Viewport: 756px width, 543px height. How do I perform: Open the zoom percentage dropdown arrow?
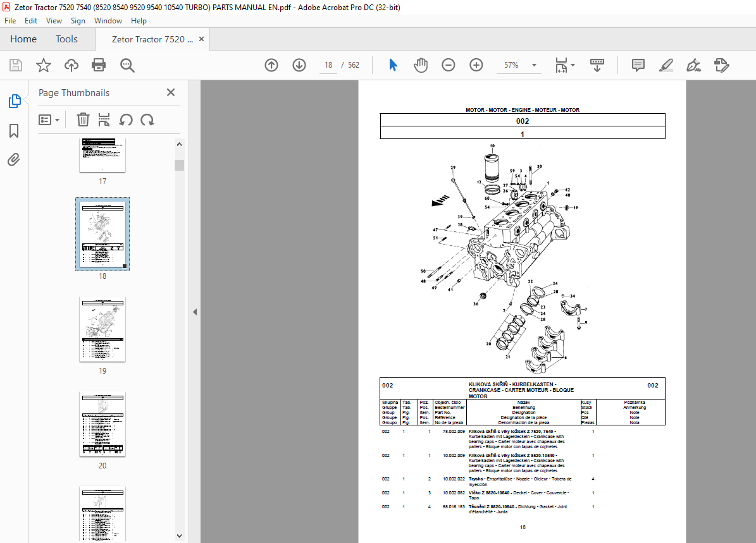pos(534,65)
